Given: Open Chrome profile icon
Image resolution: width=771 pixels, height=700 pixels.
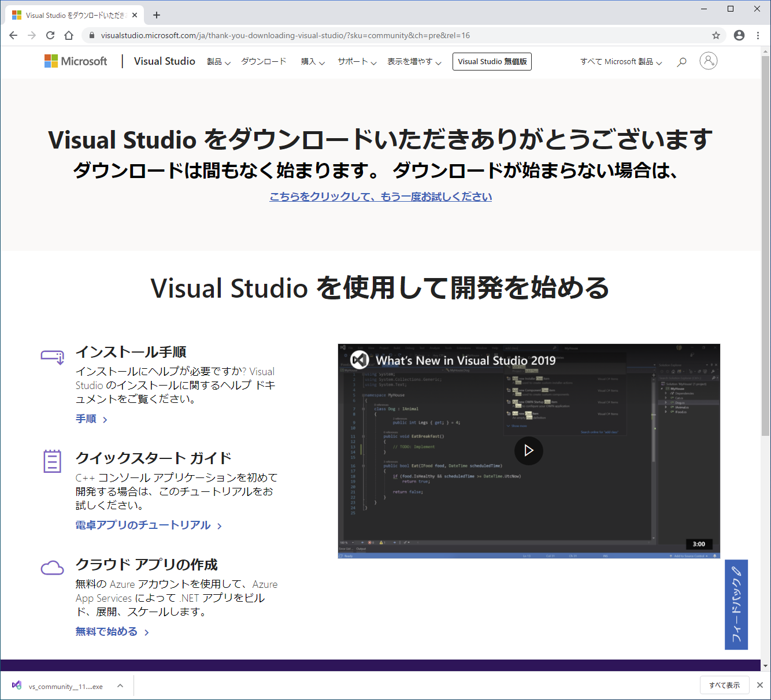Looking at the screenshot, I should (739, 35).
